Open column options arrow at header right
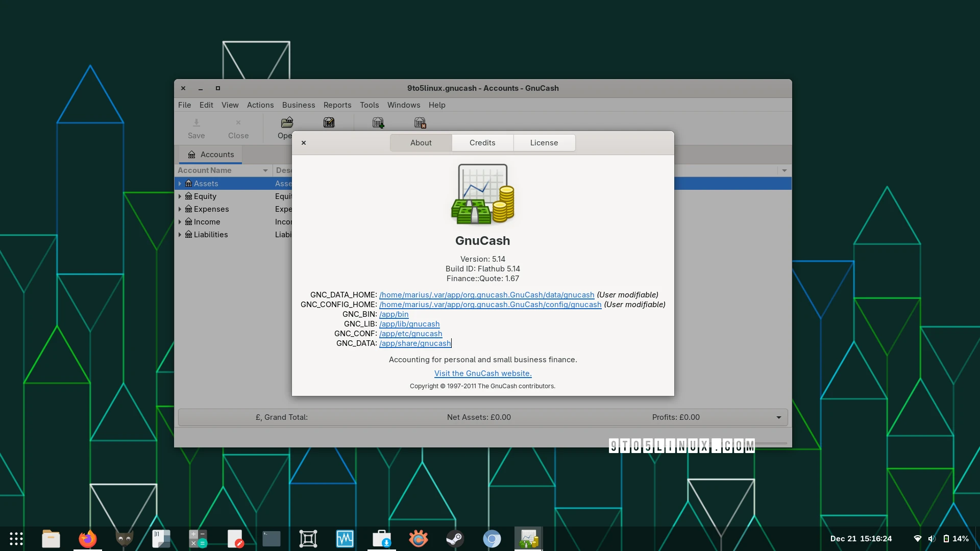 (784, 170)
